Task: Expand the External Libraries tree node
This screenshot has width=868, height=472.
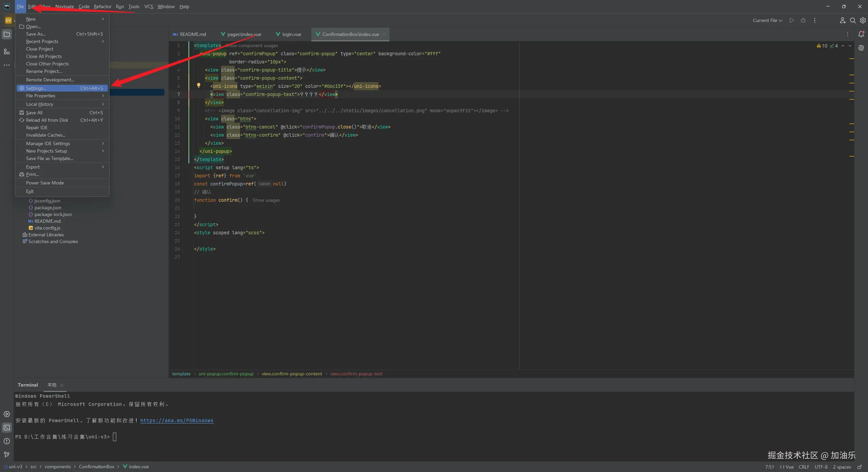Action: (46, 235)
